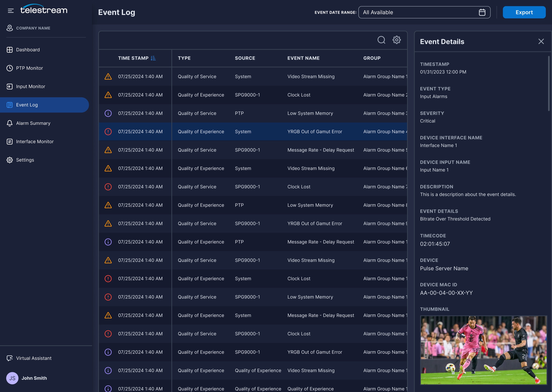Viewport: 552px width, 392px height.
Task: Click the Pulse Server Name device value
Action: coord(444,268)
